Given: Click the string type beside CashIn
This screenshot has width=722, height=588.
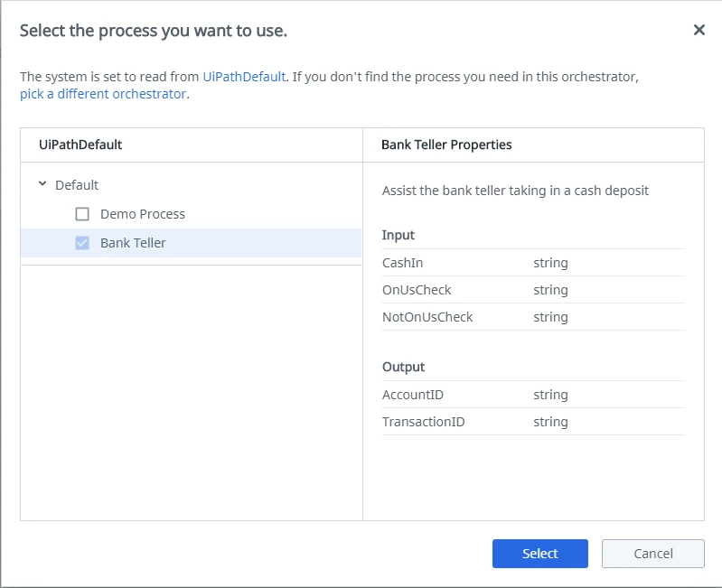Looking at the screenshot, I should (550, 263).
